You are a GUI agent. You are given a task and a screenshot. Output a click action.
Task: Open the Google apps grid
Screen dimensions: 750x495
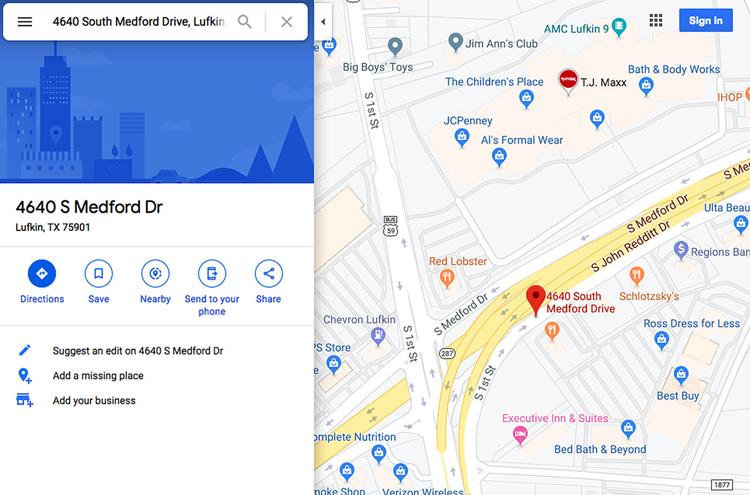click(656, 20)
